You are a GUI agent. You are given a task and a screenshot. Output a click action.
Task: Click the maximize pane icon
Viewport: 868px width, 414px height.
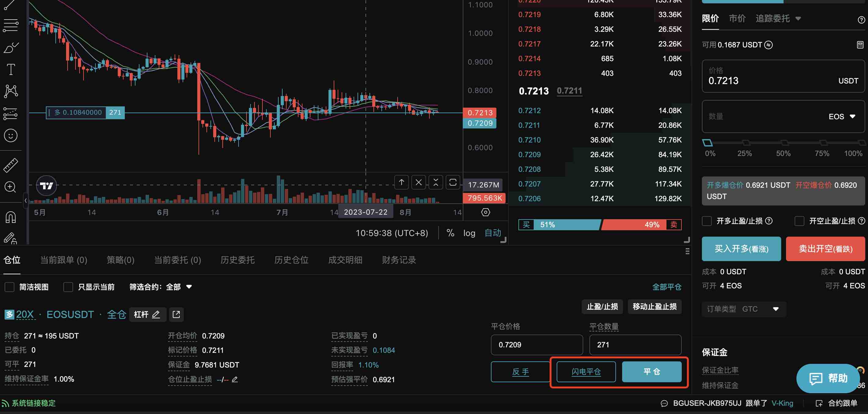tap(453, 183)
